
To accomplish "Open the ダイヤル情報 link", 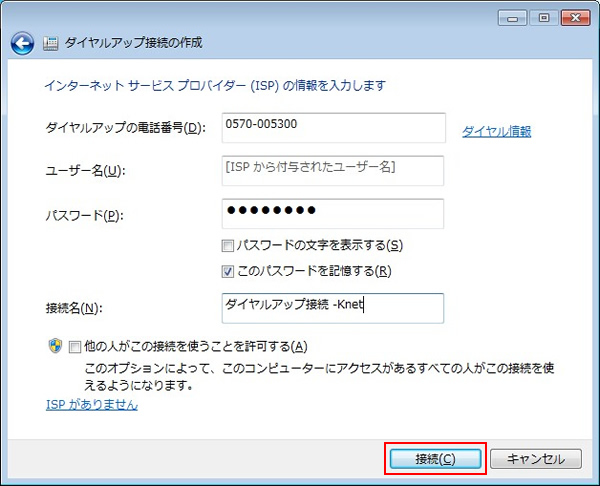I will click(x=496, y=132).
